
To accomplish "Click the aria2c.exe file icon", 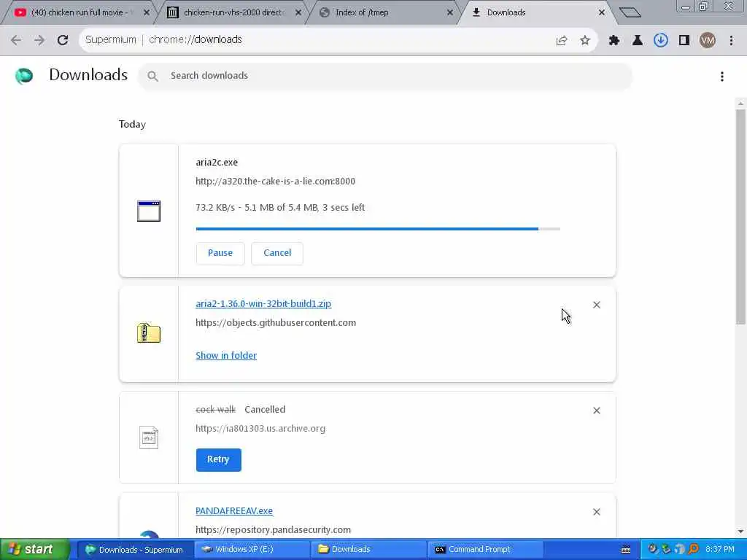I will [149, 211].
